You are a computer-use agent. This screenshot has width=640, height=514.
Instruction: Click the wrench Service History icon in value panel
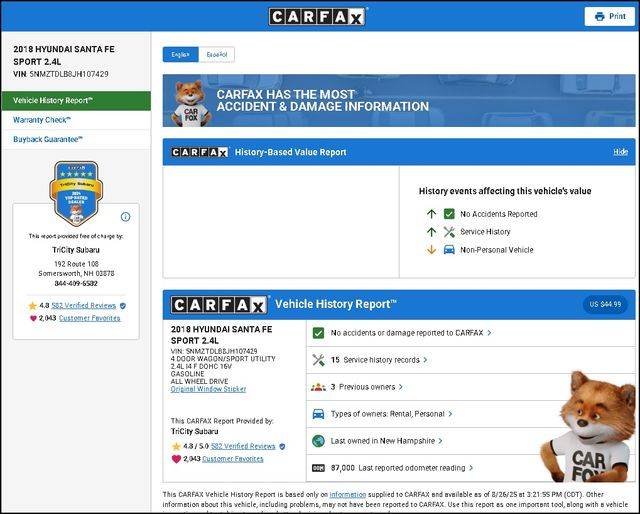449,232
